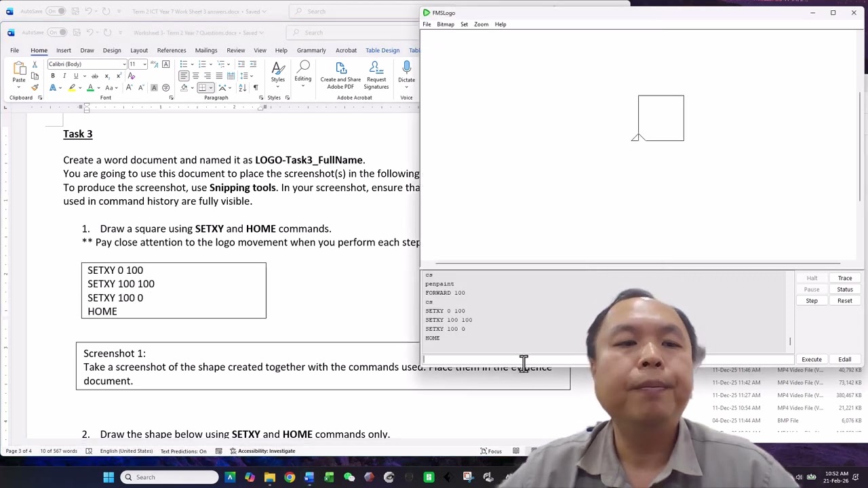Switch to the Layout ribbon tab
868x488 pixels.
click(x=139, y=50)
